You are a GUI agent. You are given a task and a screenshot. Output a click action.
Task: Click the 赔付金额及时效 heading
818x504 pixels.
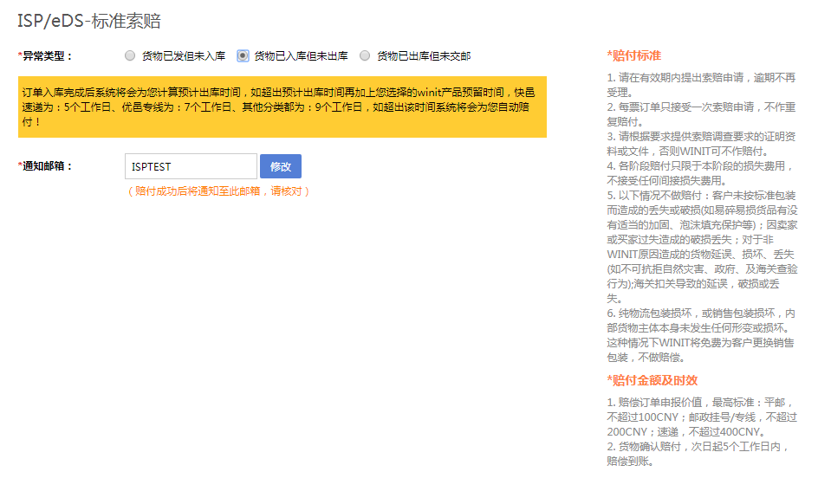[652, 380]
